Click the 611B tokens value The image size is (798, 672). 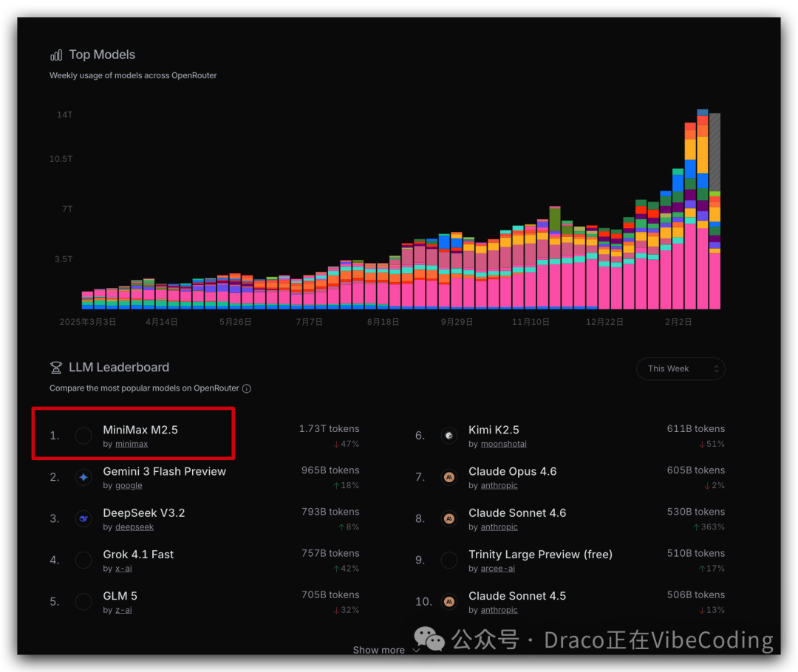point(696,429)
